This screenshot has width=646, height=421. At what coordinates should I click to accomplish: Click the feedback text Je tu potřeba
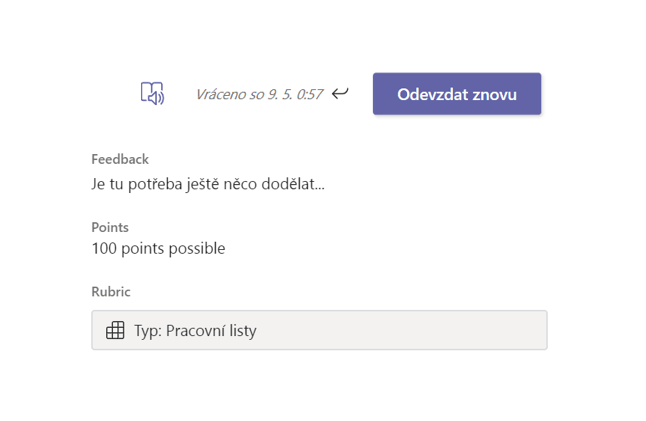pos(208,184)
